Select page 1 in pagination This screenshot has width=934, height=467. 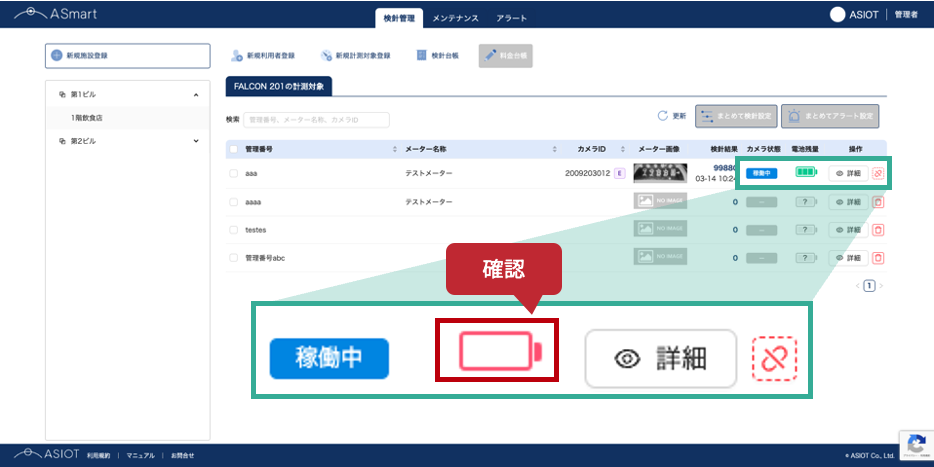tap(869, 286)
